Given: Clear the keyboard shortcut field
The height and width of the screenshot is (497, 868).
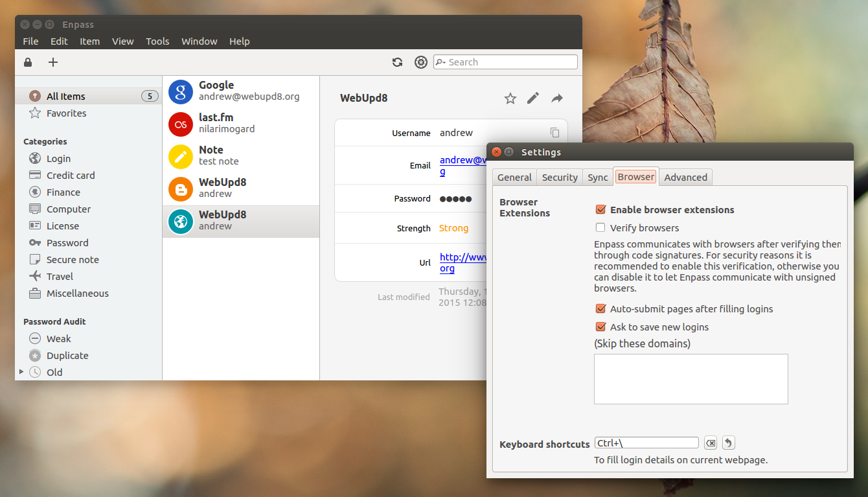Looking at the screenshot, I should tap(711, 443).
